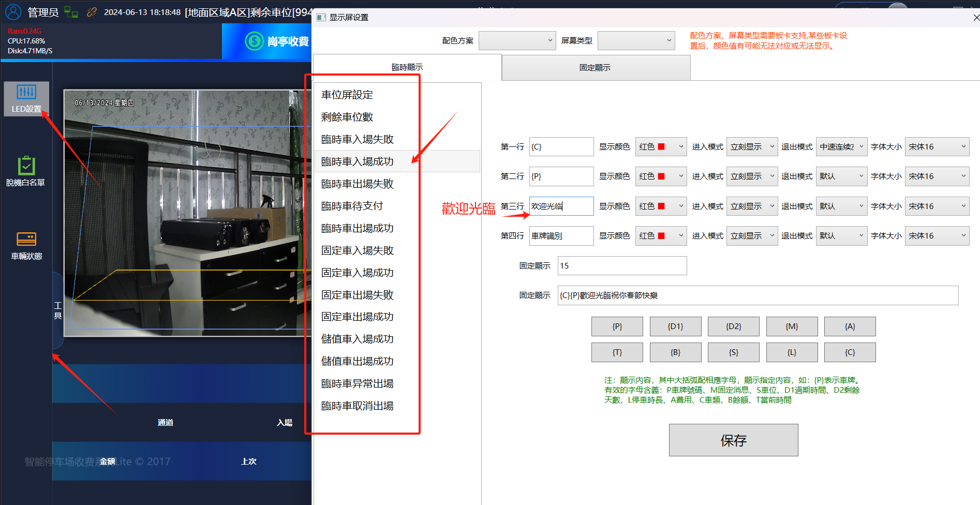Select 臨時車取消出場 list entry
This screenshot has height=505, width=980.
(397, 406)
